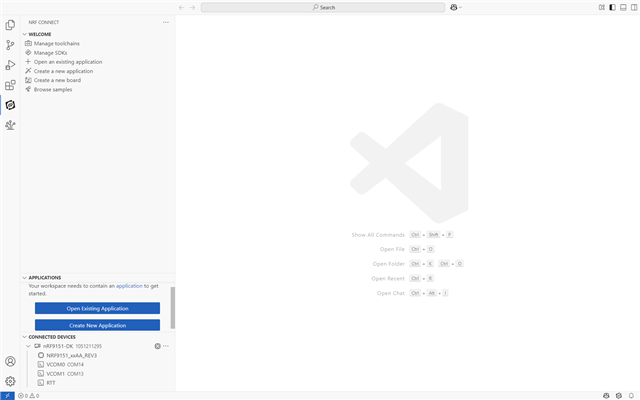
Task: Click Create a new application entry
Action: (63, 71)
